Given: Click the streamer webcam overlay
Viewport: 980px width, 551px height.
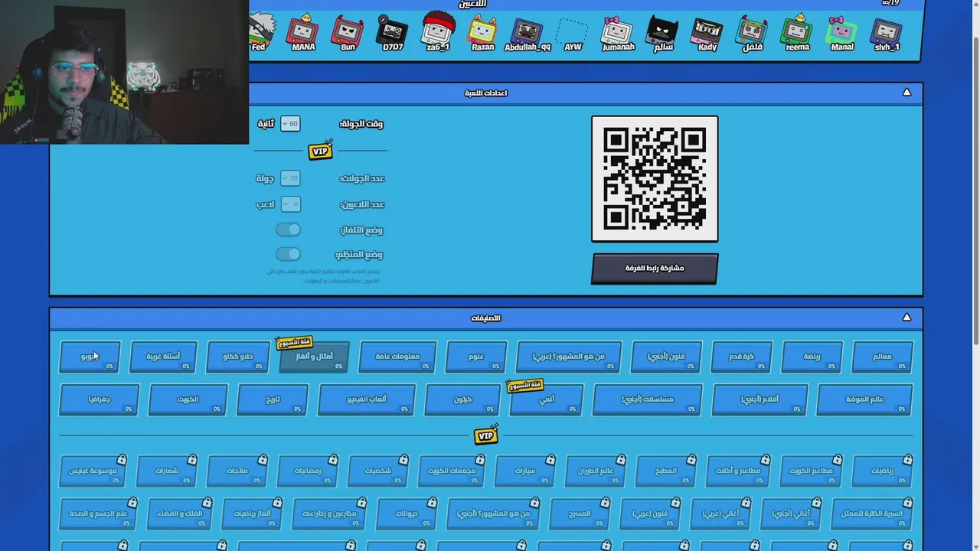Looking at the screenshot, I should coord(124,72).
